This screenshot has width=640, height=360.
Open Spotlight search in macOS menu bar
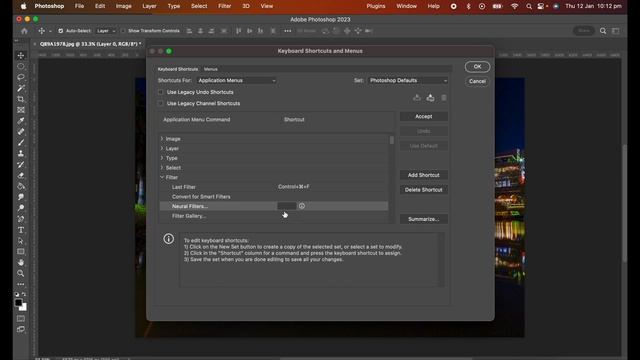[529, 6]
